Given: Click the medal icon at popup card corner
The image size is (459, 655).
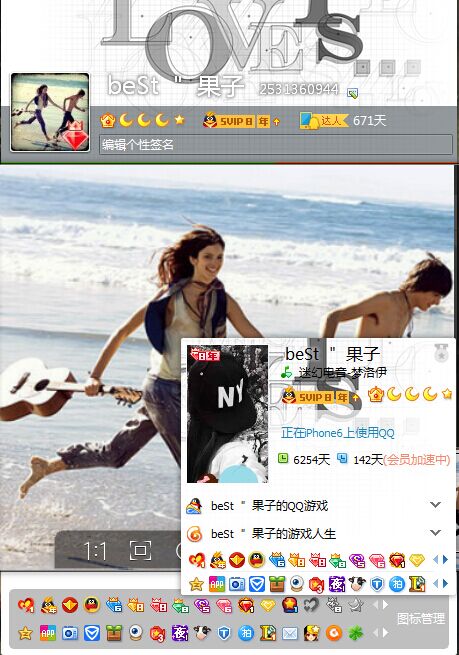Looking at the screenshot, I should [441, 353].
